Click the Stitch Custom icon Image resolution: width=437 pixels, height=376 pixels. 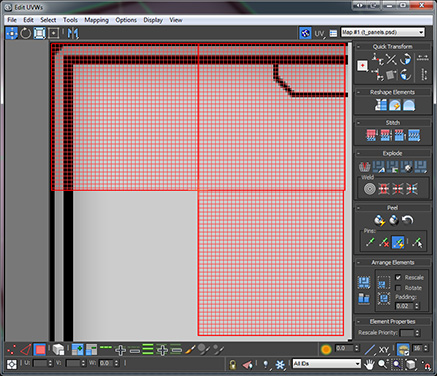click(x=414, y=135)
